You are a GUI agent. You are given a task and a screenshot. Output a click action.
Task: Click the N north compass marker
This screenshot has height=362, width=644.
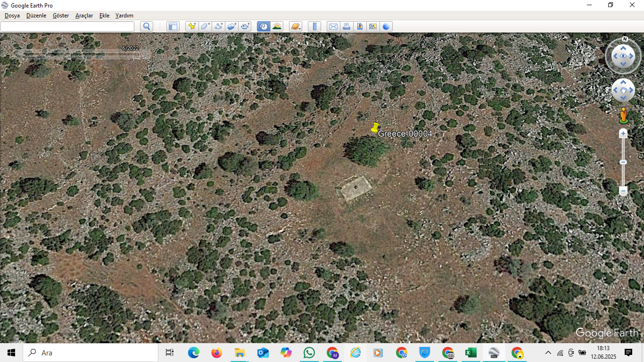coord(625,39)
